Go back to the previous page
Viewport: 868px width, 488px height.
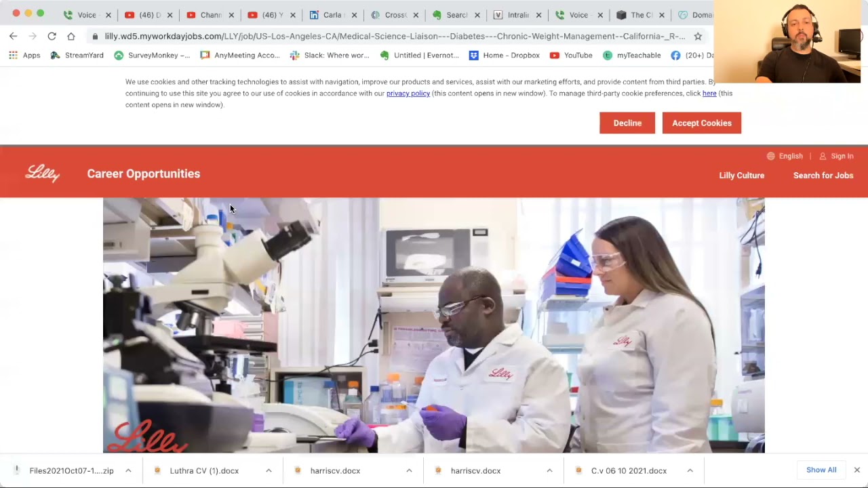coord(14,36)
